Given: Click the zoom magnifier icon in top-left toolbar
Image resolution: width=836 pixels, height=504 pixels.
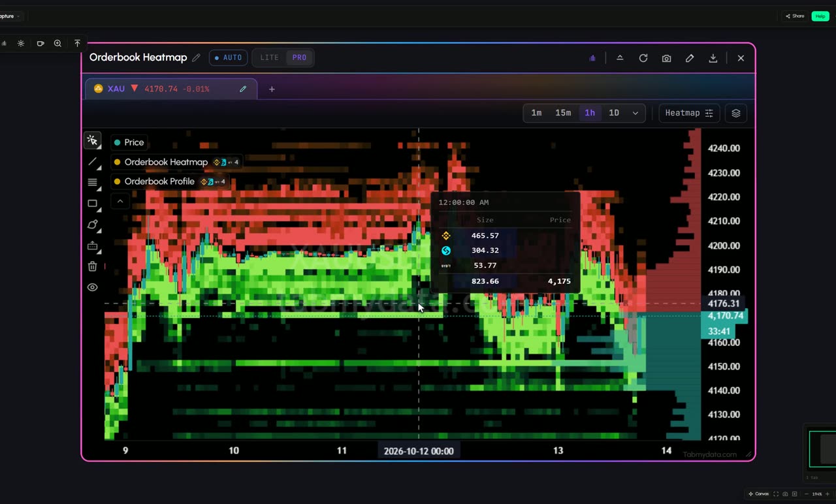Looking at the screenshot, I should 57,43.
